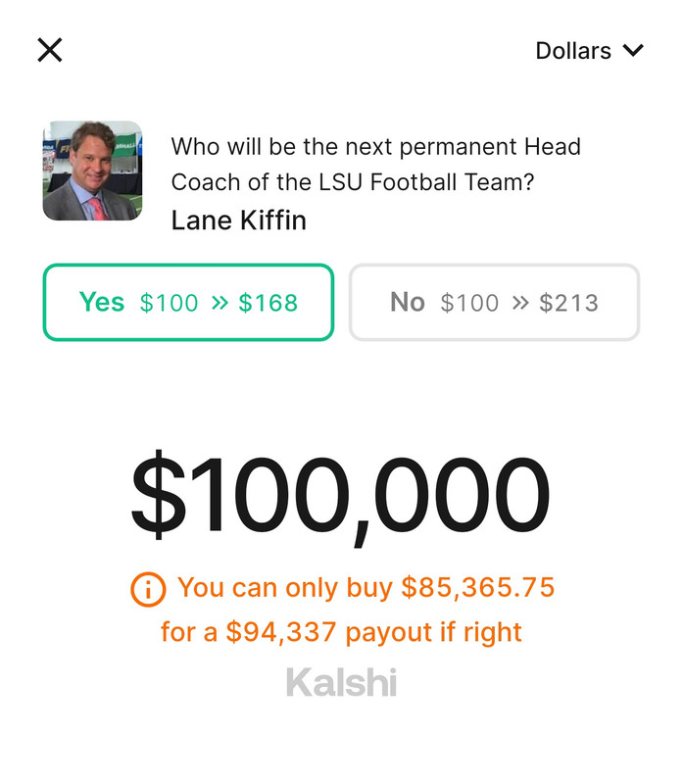Close the order screen with the X

click(50, 50)
